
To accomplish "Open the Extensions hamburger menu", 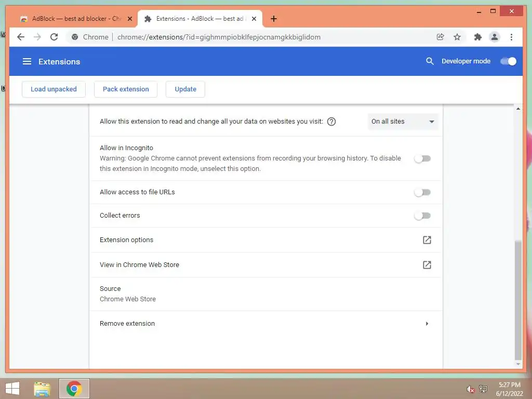I will (27, 61).
